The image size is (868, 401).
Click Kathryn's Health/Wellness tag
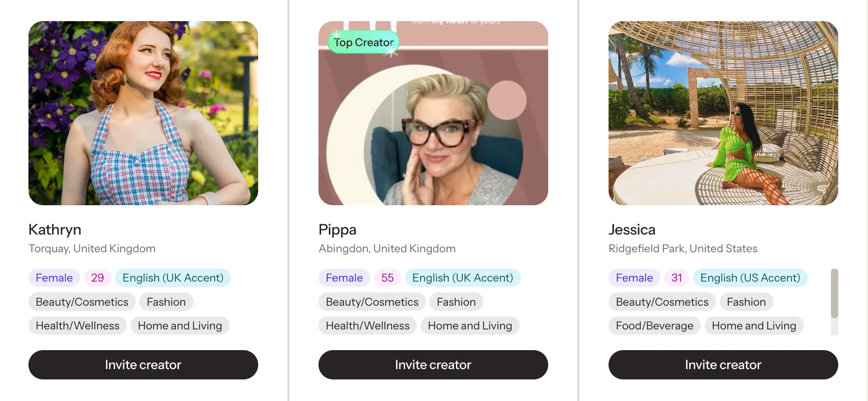click(78, 326)
